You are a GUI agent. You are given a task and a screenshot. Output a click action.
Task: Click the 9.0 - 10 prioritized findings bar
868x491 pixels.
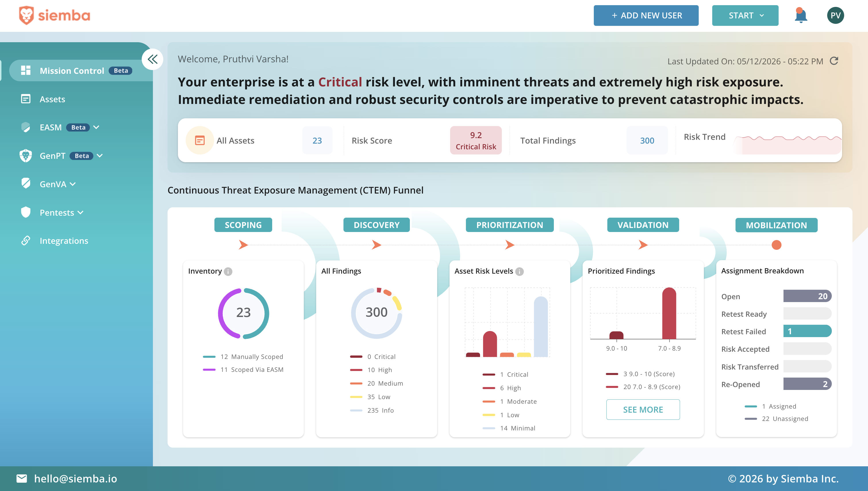point(616,335)
